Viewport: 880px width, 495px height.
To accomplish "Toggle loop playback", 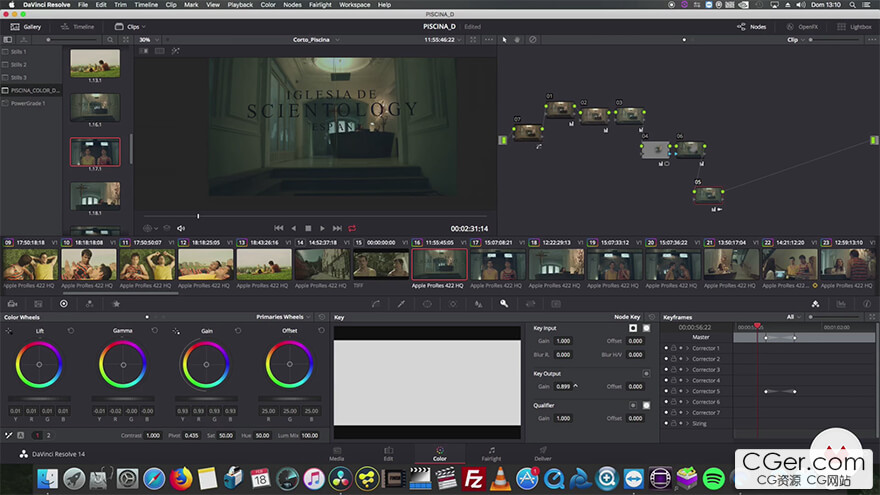I will pos(352,228).
